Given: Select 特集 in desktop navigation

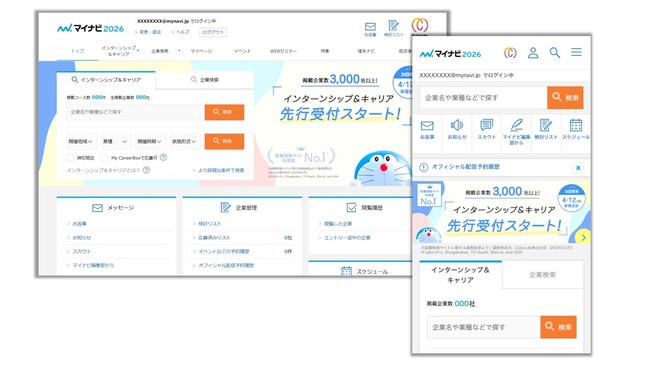Looking at the screenshot, I should pyautogui.click(x=325, y=51).
